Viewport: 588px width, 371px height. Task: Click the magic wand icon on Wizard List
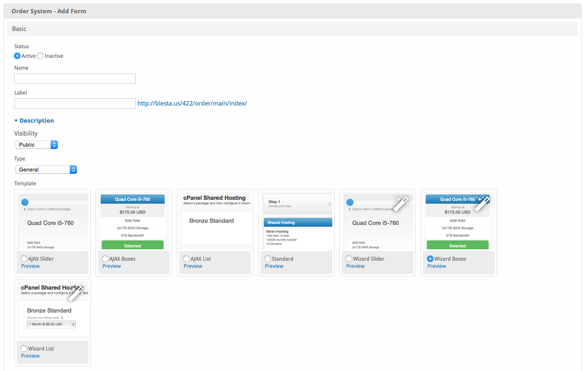[x=76, y=293]
